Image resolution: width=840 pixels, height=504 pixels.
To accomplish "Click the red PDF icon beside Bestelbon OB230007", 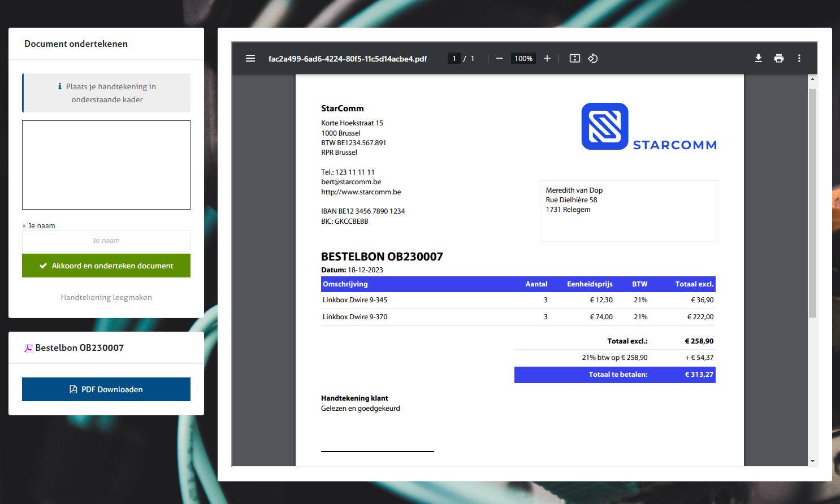I will tap(29, 348).
